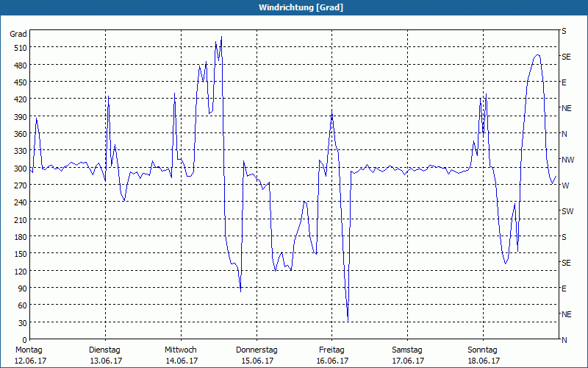Click the "Freitag" day label
This screenshot has height=368, width=588.
click(x=332, y=350)
